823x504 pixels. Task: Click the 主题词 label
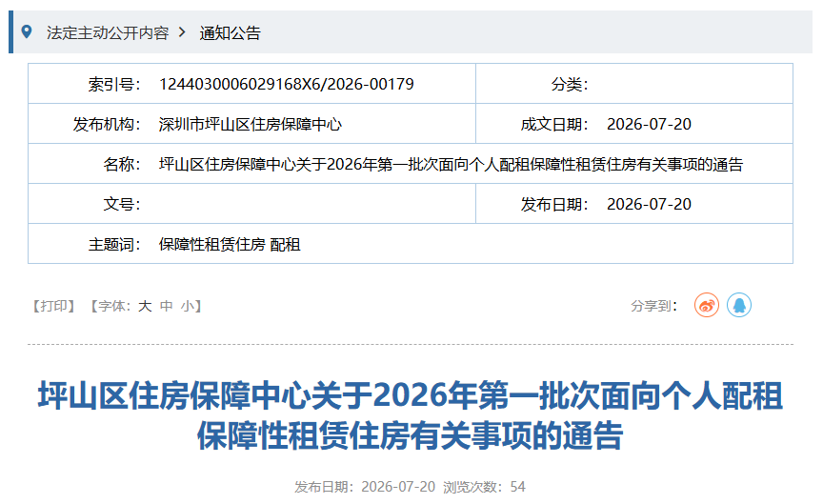click(x=114, y=245)
